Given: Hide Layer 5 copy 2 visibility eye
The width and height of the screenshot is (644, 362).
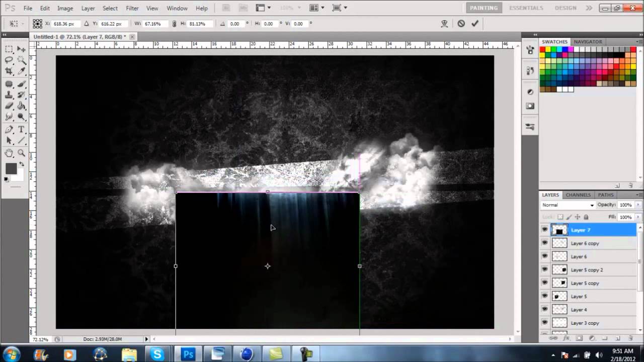Looking at the screenshot, I should [544, 269].
